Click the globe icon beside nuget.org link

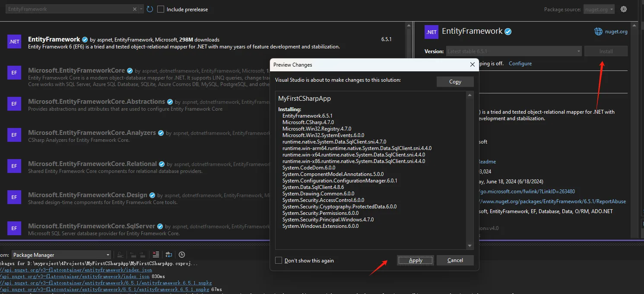[598, 31]
